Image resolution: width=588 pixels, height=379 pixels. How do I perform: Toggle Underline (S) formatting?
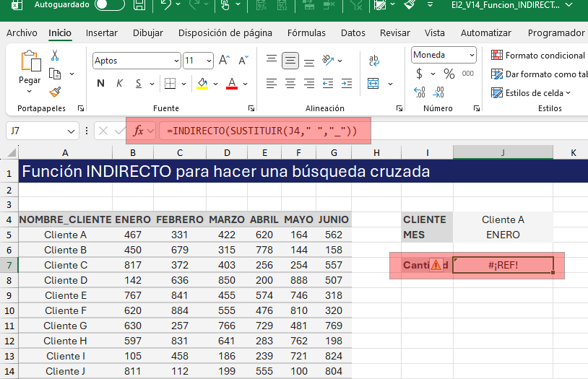tap(138, 84)
